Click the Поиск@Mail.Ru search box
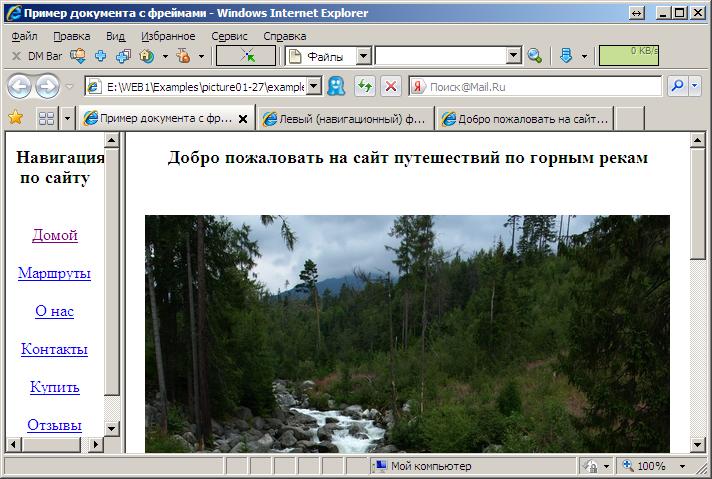712x479 pixels. point(536,86)
